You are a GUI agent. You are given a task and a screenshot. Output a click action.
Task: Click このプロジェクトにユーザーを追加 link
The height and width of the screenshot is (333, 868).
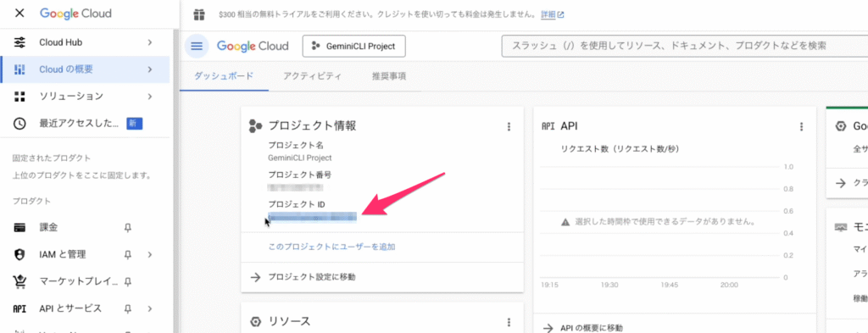tap(331, 247)
